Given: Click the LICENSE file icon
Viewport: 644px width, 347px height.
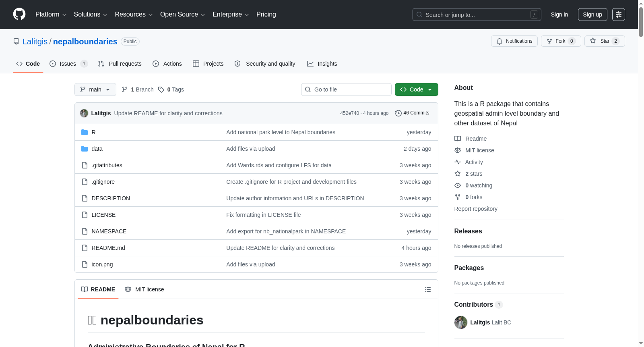Looking at the screenshot, I should coord(85,215).
